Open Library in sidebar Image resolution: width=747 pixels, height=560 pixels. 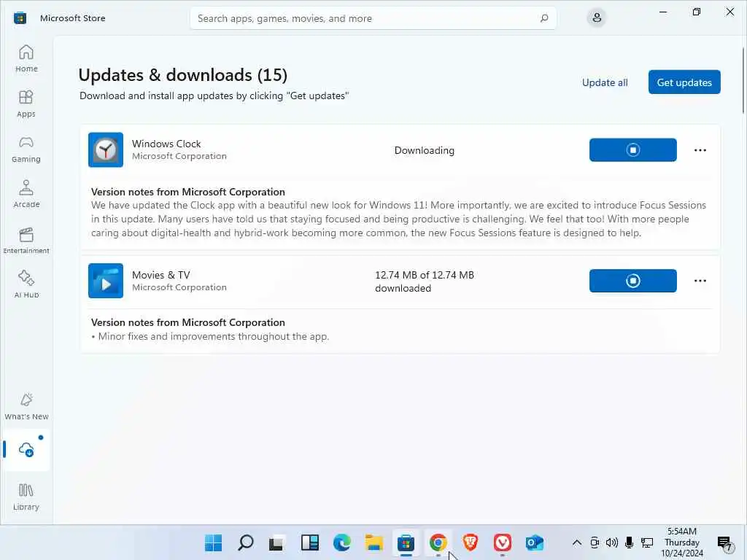pyautogui.click(x=26, y=497)
